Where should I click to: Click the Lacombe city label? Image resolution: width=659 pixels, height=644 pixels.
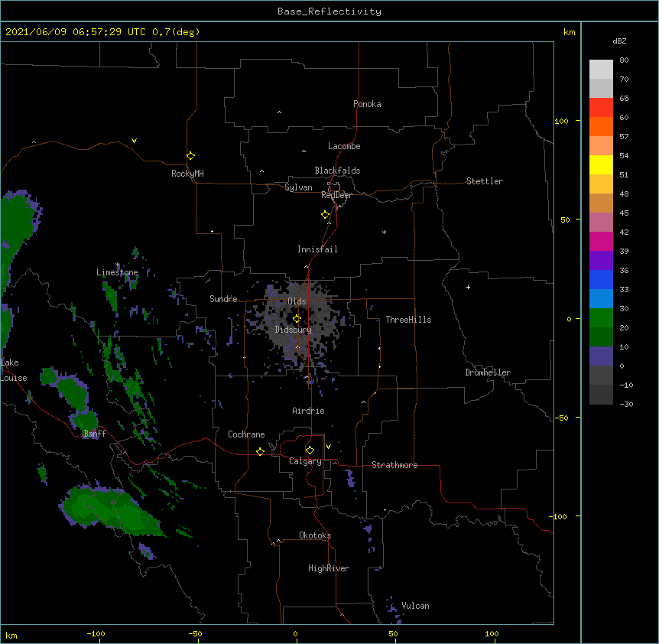[x=344, y=146]
